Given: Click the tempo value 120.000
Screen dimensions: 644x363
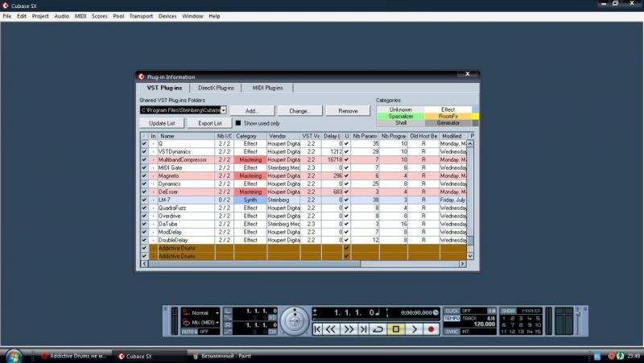Looking at the screenshot, I should (x=485, y=324).
